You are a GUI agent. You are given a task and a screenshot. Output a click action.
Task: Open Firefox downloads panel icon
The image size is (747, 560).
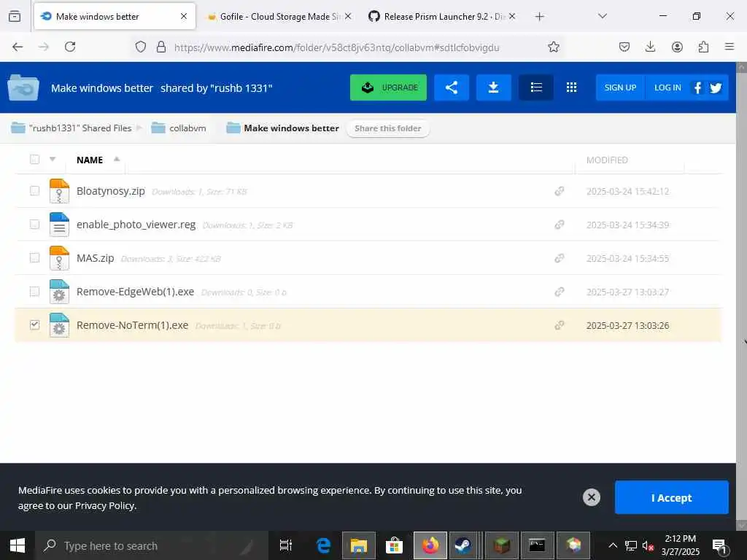(650, 47)
